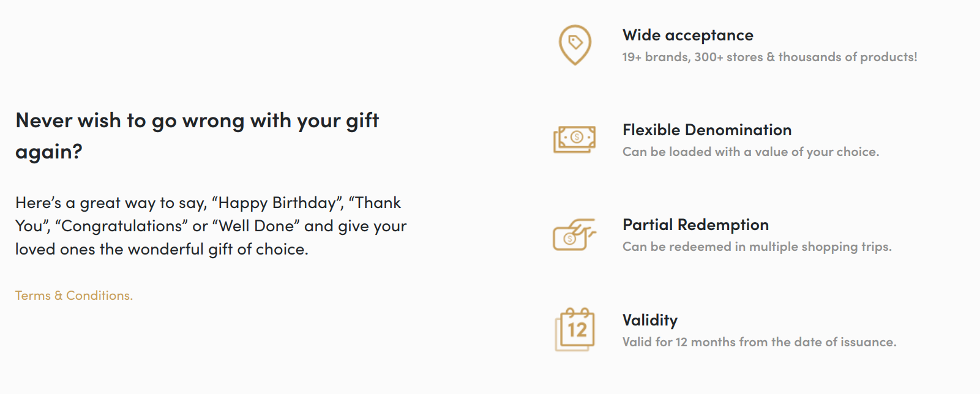Click the '19+ brands, 300+ stores' description
Viewport: 980px width, 394px height.
(769, 57)
